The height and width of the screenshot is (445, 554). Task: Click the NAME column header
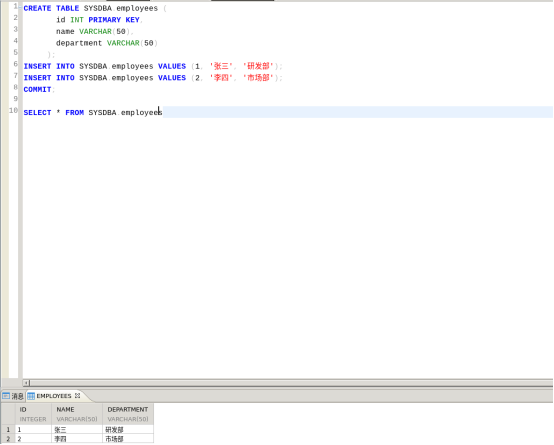click(x=77, y=414)
